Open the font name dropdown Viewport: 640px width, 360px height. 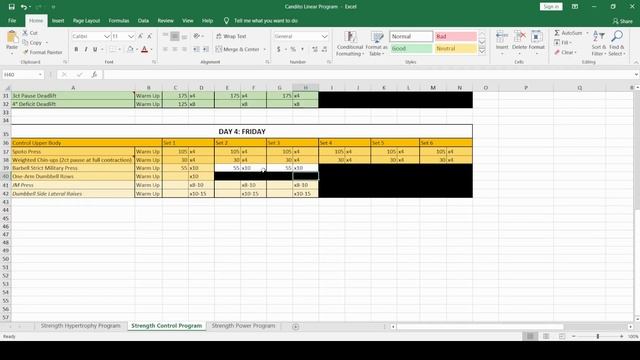coord(107,36)
